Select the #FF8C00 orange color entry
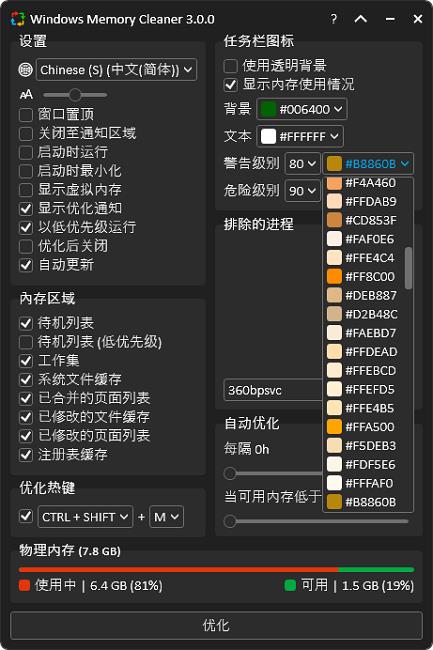 pos(363,276)
